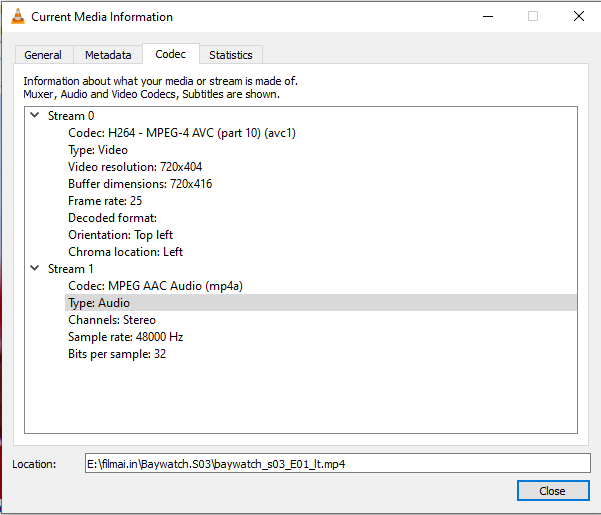This screenshot has width=601, height=515.
Task: Close window with title bar X
Action: pos(578,16)
